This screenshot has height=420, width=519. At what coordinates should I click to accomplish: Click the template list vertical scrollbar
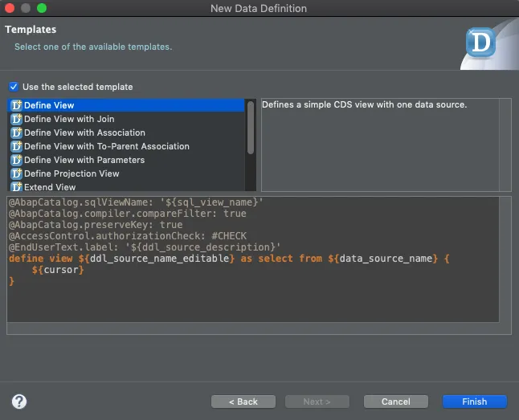(x=251, y=128)
